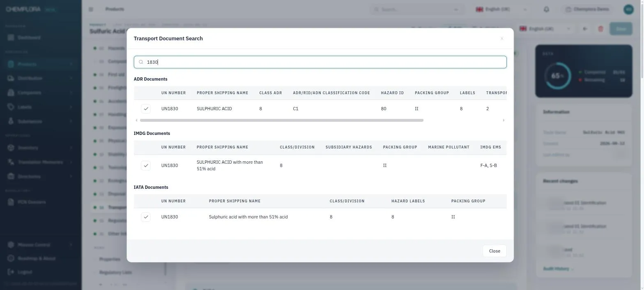The image size is (644, 290).
Task: Click the left scroll arrow of the ADR table
Action: coord(137,120)
